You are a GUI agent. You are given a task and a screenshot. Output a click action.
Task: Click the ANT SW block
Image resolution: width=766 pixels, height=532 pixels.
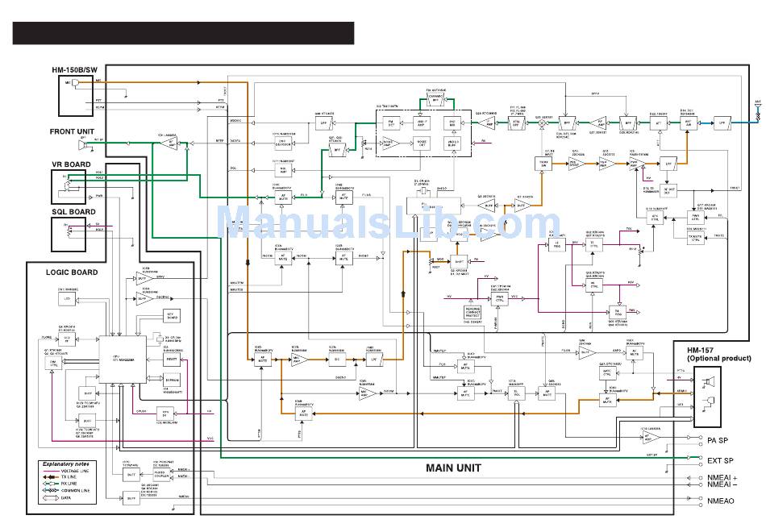click(689, 123)
